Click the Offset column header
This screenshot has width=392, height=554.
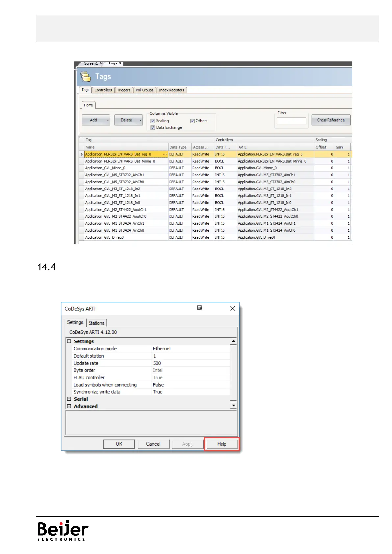tap(324, 147)
